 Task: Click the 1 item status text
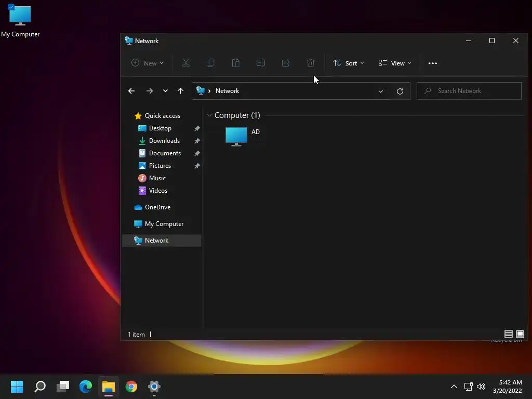pyautogui.click(x=136, y=335)
